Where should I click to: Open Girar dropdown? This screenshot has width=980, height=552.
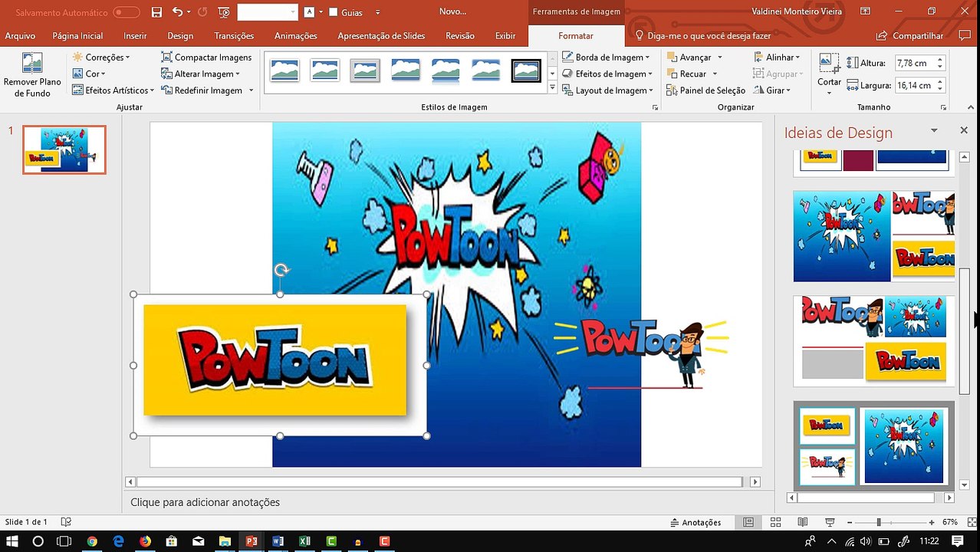pyautogui.click(x=772, y=90)
